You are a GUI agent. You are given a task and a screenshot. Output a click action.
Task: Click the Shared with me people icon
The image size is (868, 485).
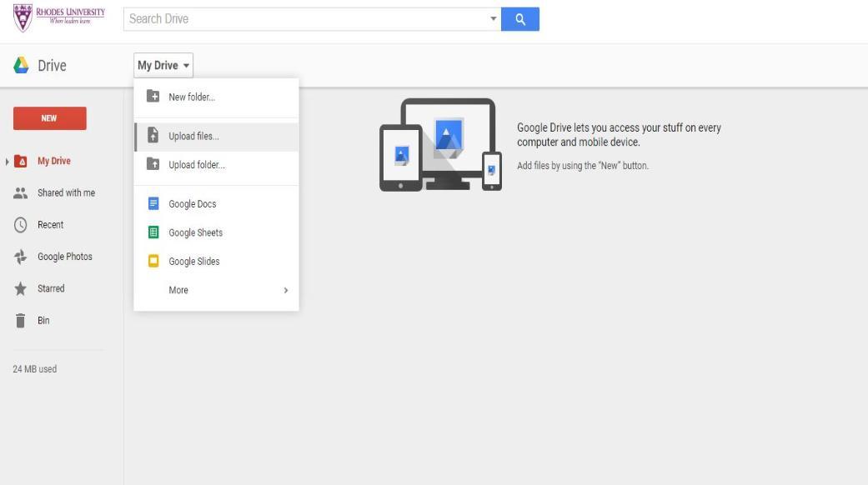(21, 193)
